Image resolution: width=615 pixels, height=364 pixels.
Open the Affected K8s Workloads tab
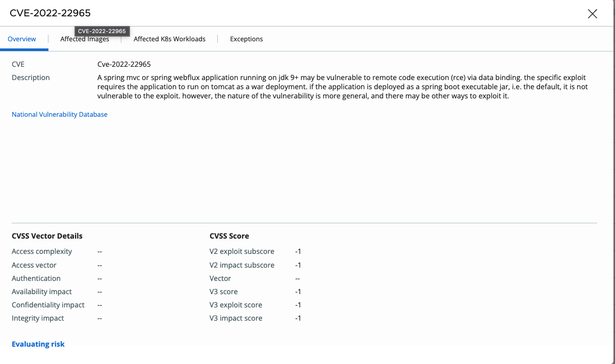click(x=169, y=39)
